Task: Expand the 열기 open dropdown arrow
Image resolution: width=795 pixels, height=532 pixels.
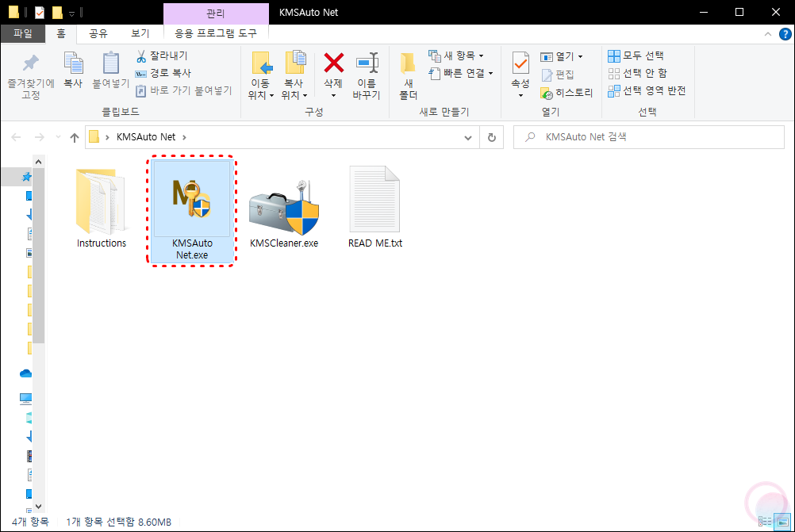Action: (581, 57)
